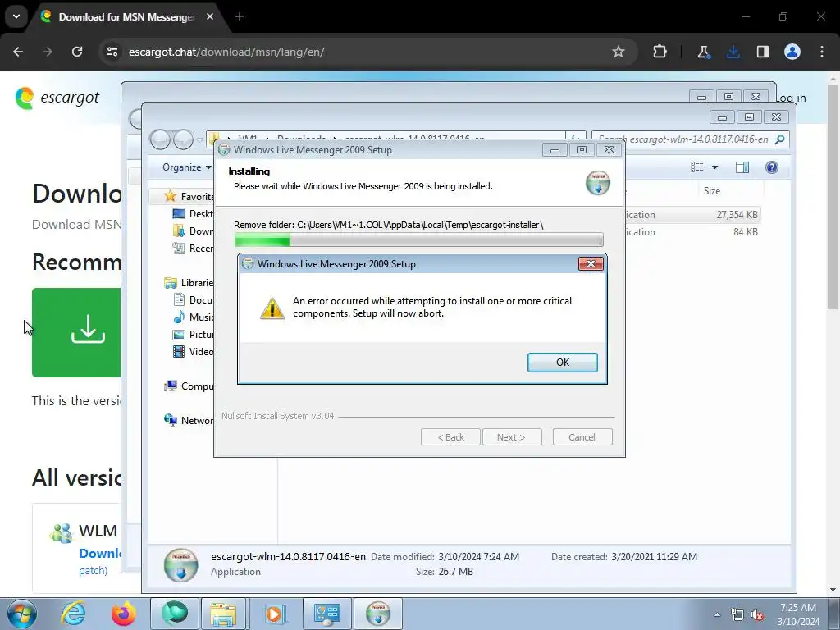Screen dimensions: 840x630
Task: Click the installer file icon in details pane
Action: (x=180, y=564)
